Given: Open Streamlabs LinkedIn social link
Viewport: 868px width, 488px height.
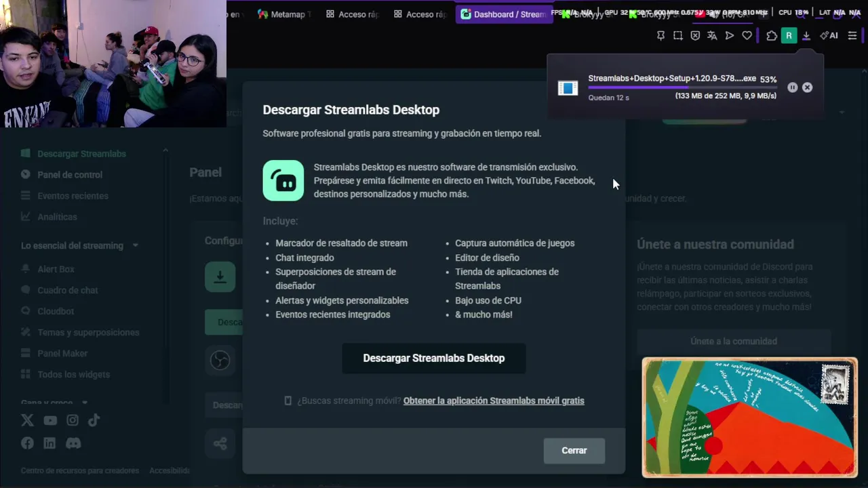Looking at the screenshot, I should 50,443.
